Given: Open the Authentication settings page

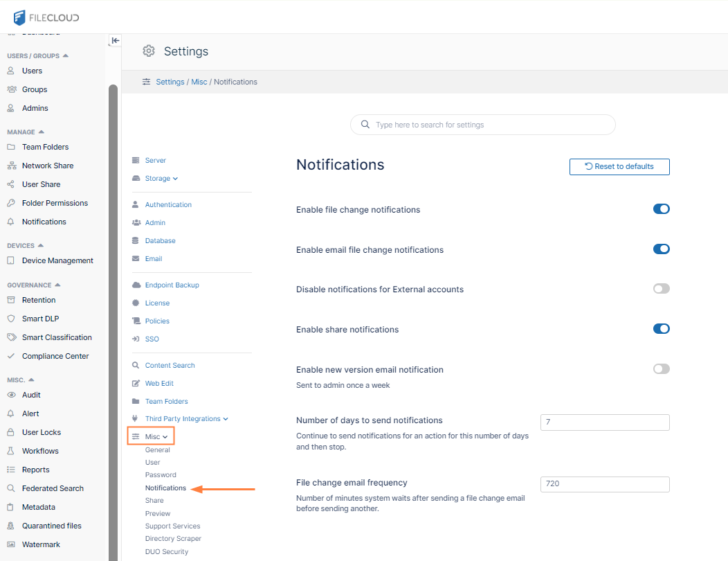Looking at the screenshot, I should (168, 204).
